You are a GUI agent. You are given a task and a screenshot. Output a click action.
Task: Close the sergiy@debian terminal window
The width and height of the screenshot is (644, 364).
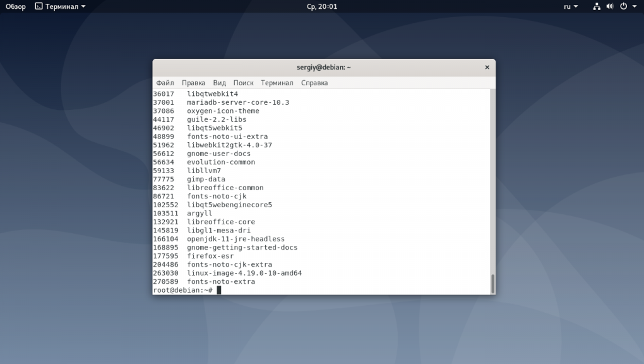(487, 67)
